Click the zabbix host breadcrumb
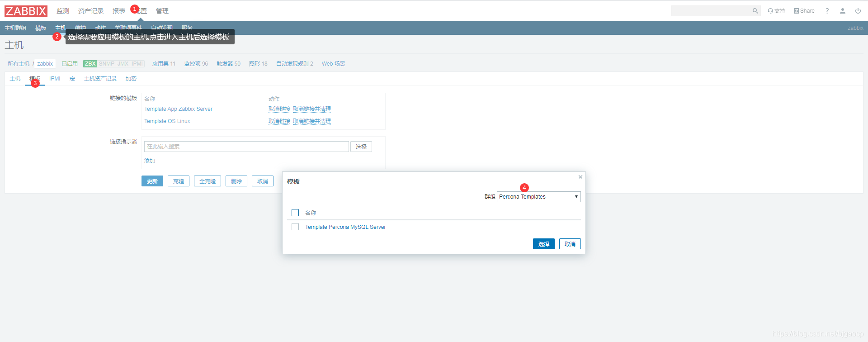868x342 pixels. (45, 64)
